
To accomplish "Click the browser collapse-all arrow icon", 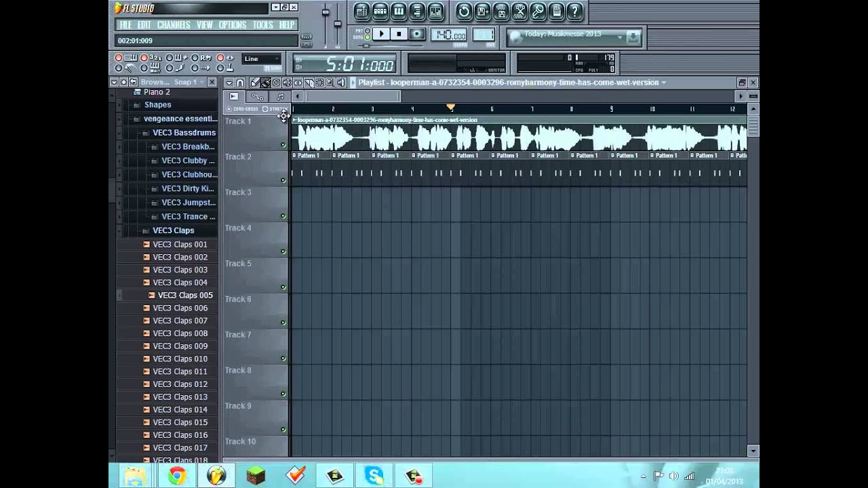I will (123, 82).
